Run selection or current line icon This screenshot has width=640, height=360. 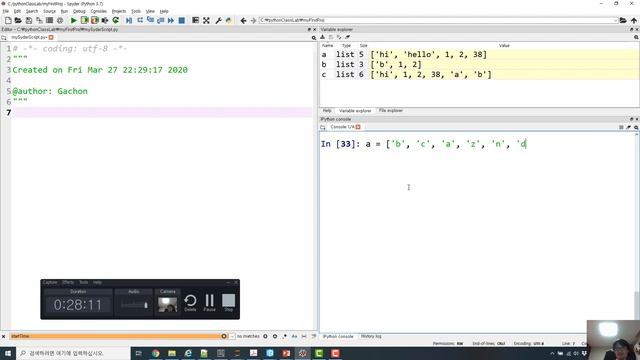(105, 20)
